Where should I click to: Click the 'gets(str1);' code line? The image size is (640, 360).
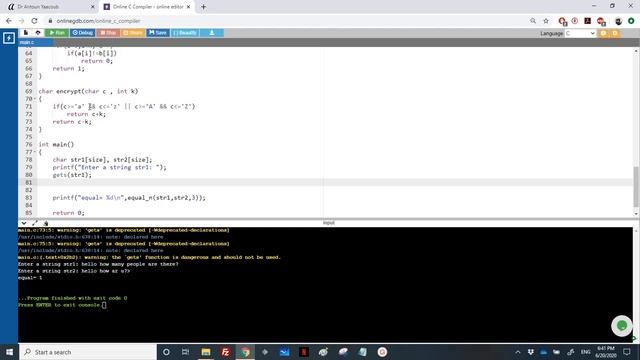(72, 175)
